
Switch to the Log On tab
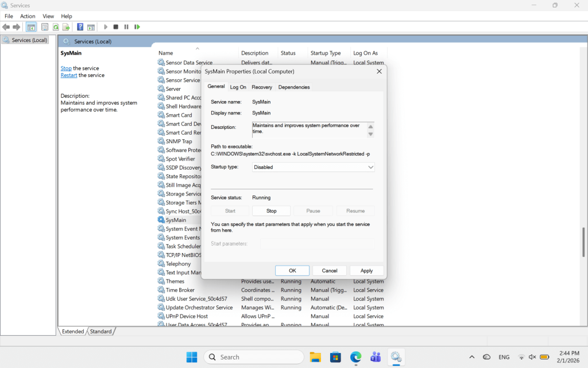[x=238, y=87]
